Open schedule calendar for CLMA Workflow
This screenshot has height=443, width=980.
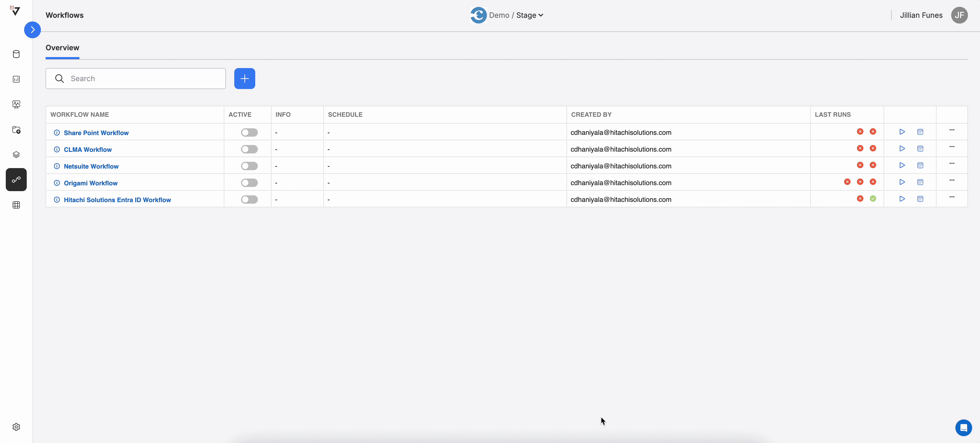920,149
